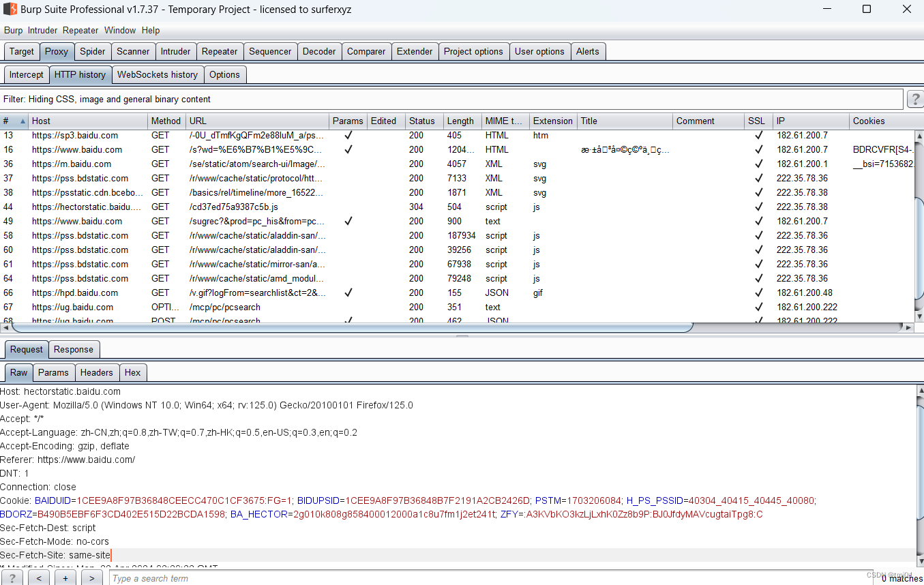Open the Help menu

pyautogui.click(x=151, y=30)
